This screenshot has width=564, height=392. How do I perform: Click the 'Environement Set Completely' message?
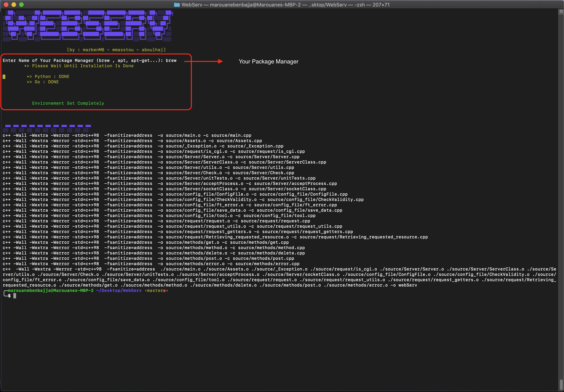point(68,103)
